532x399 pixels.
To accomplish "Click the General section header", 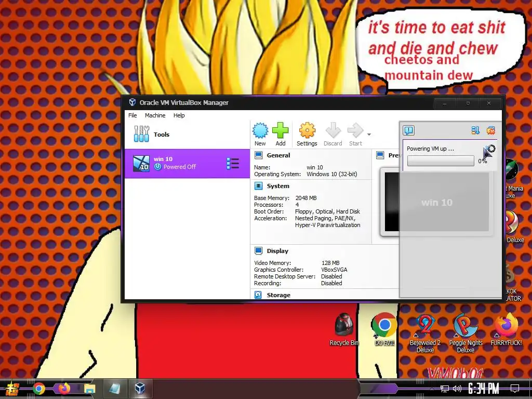I will pos(278,155).
